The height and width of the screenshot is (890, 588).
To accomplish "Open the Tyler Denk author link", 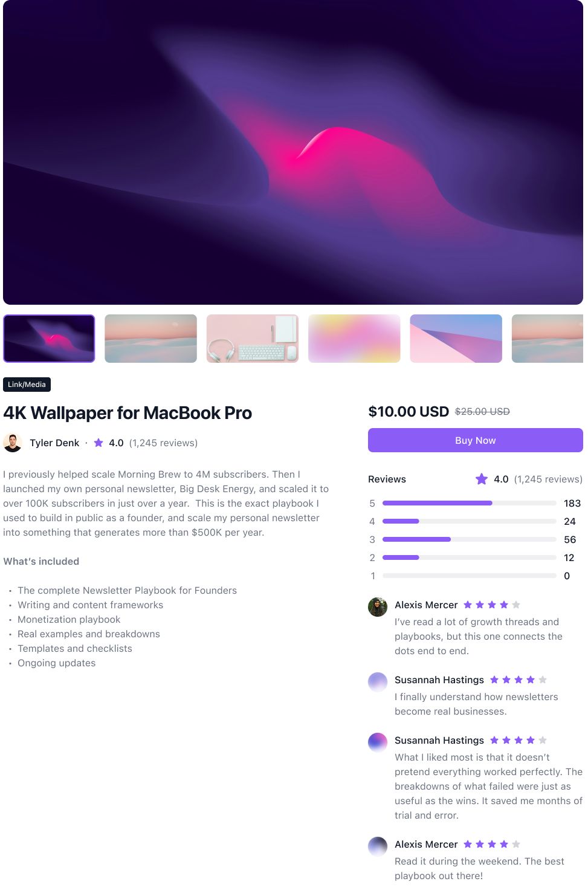I will click(54, 443).
